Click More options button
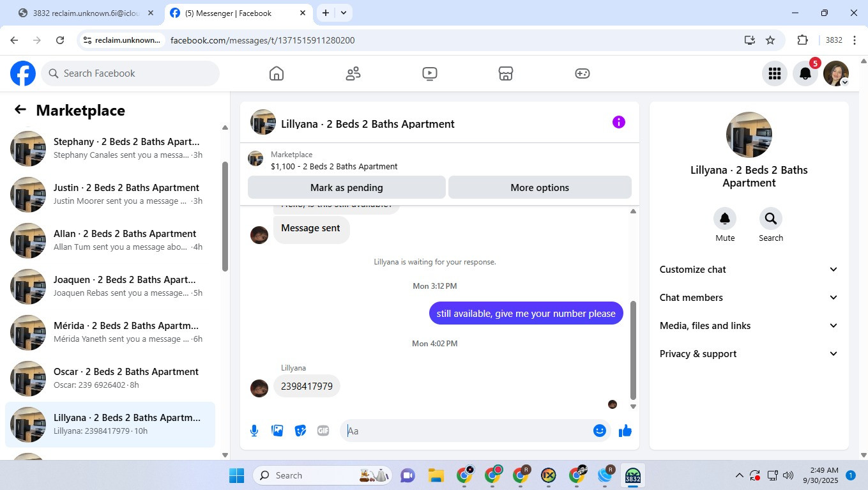The image size is (868, 490). [540, 188]
